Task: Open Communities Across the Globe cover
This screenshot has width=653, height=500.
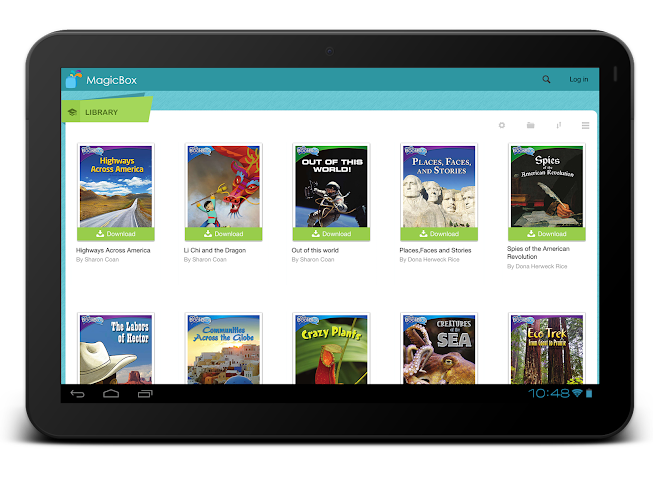Action: [x=224, y=349]
